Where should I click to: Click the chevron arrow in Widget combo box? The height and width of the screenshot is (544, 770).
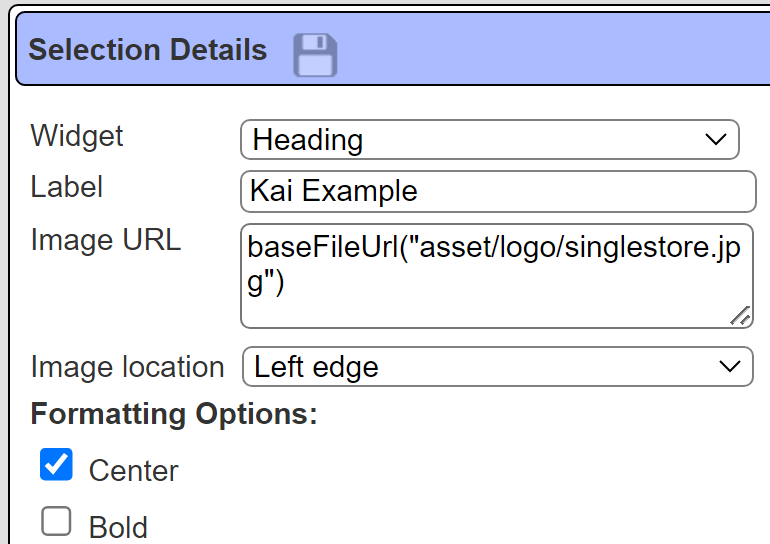click(x=715, y=139)
